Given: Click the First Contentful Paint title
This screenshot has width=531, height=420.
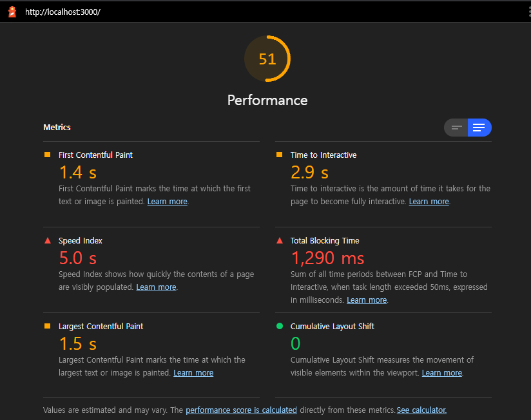Looking at the screenshot, I should [x=95, y=155].
